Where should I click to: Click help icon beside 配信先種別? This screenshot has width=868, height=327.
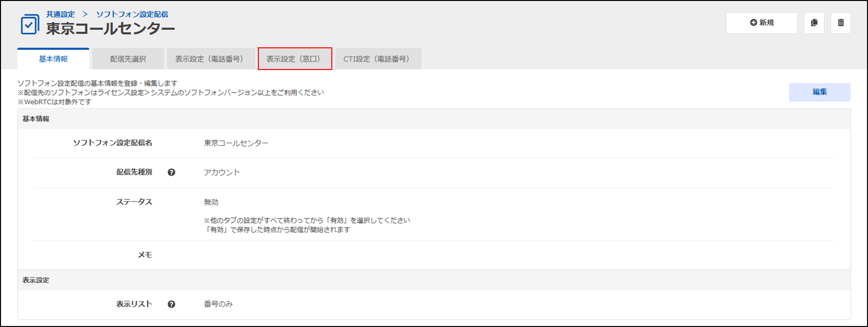(171, 173)
